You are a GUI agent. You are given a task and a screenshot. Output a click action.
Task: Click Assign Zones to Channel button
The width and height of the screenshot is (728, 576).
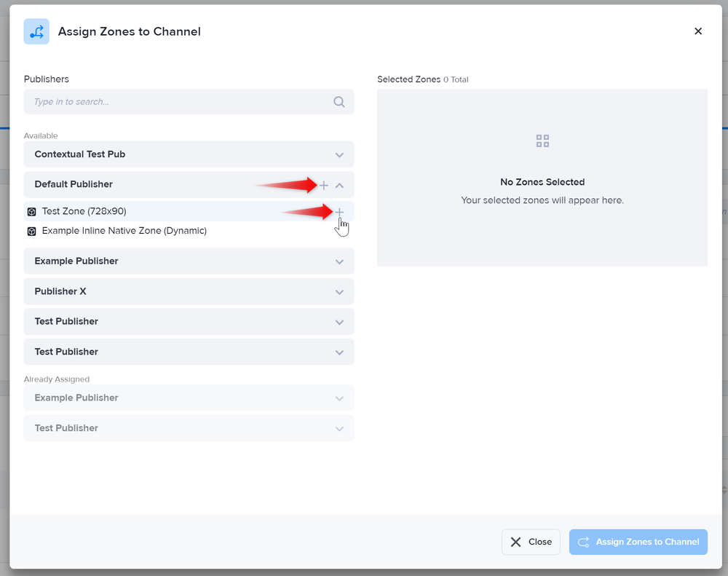[638, 542]
